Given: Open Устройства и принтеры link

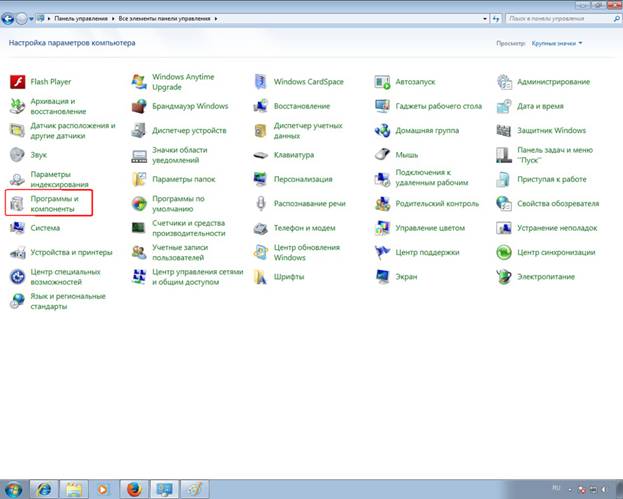Looking at the screenshot, I should 72,252.
